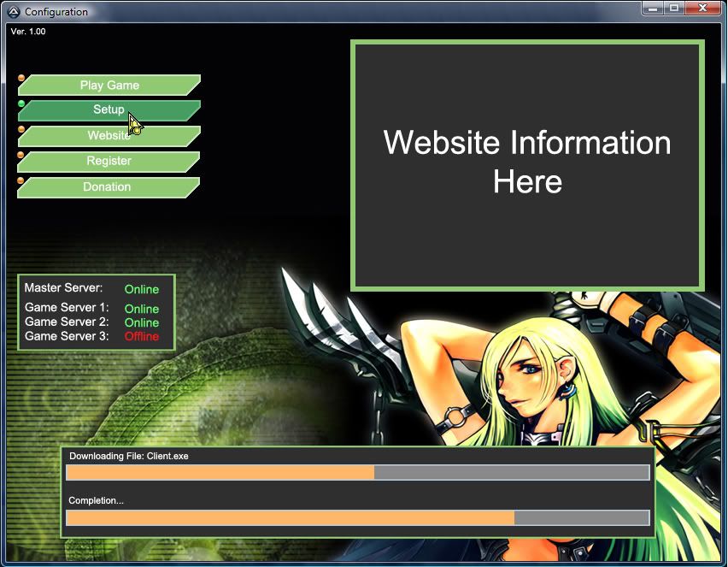Click the Completion... label
The height and width of the screenshot is (567, 728).
[x=96, y=500]
